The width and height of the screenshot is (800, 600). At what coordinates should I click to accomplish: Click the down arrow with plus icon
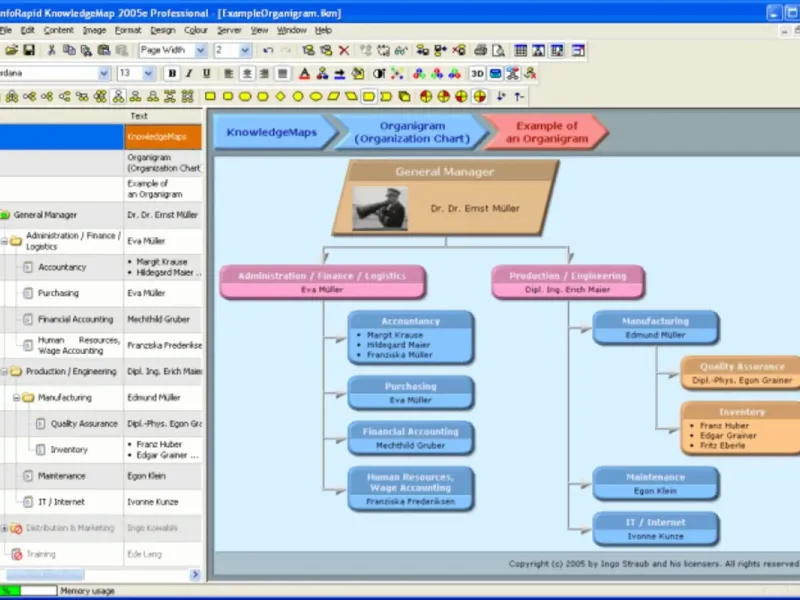[501, 96]
